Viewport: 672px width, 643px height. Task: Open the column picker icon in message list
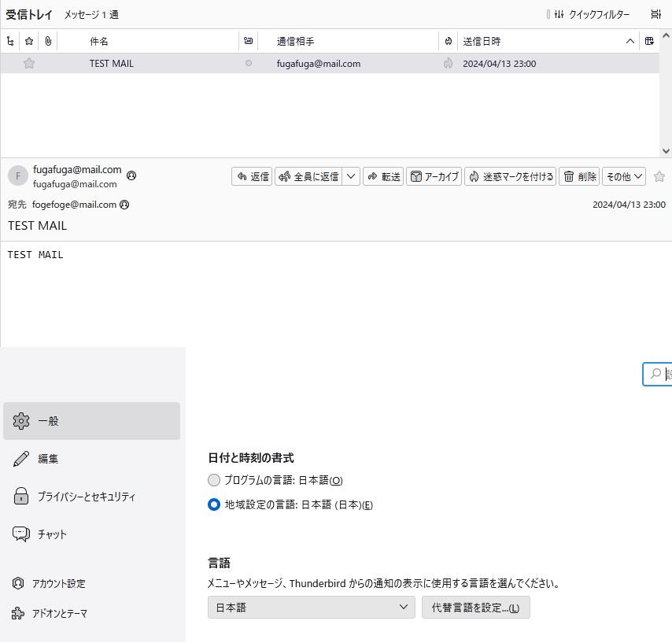click(649, 41)
